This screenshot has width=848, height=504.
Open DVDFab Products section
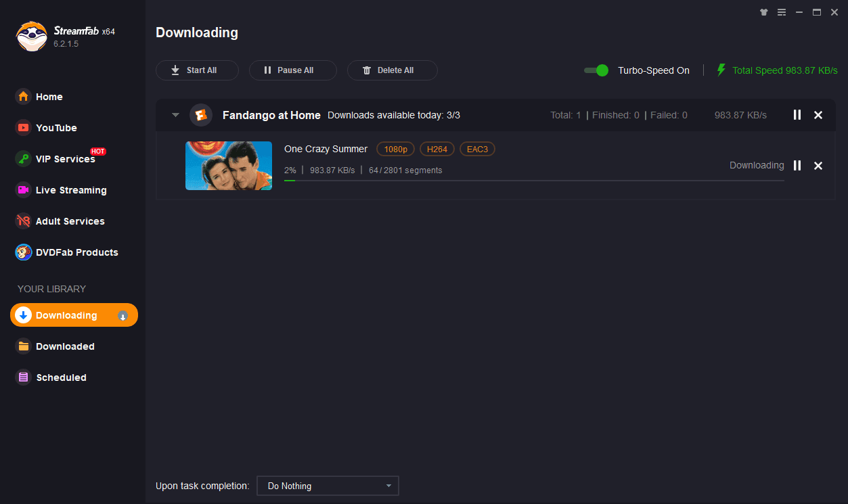point(67,252)
